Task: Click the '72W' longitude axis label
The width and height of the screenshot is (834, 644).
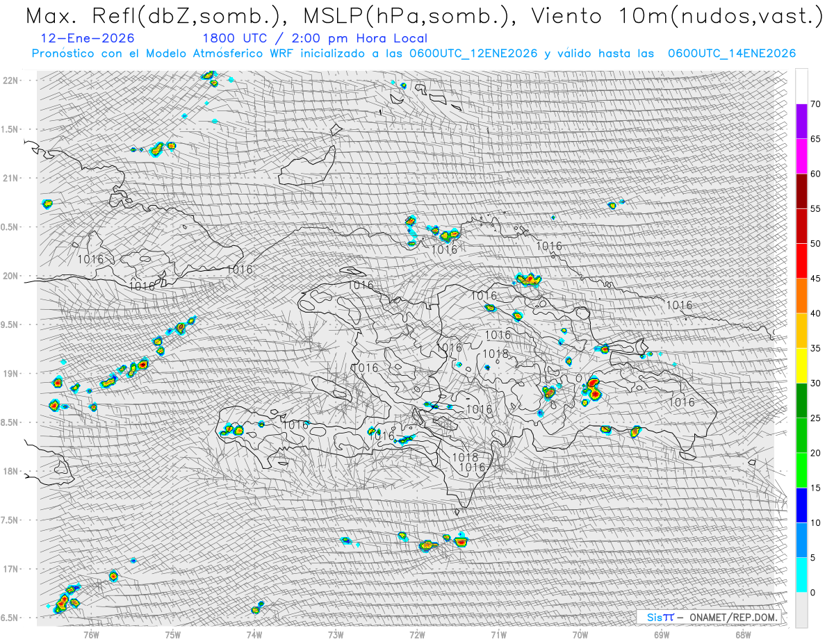Action: [417, 634]
